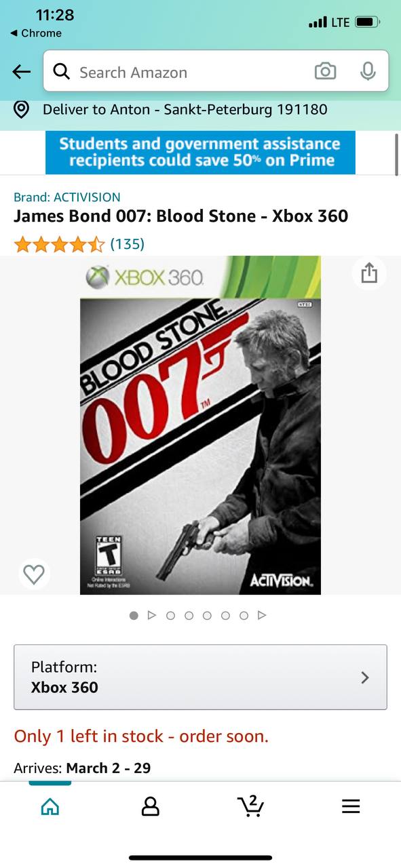401x868 pixels.
Task: Open the Home tab icon
Action: 50,806
